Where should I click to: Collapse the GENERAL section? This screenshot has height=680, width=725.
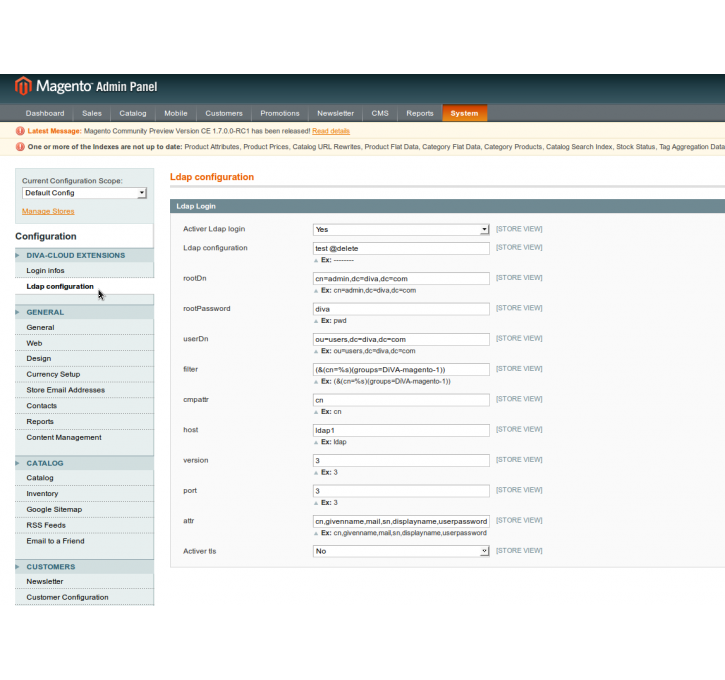[84, 312]
